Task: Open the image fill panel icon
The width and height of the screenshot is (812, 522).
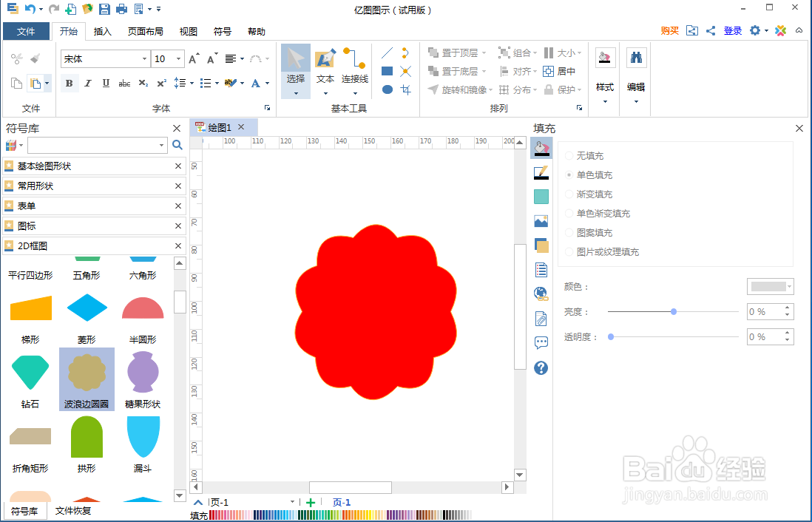Action: [541, 220]
